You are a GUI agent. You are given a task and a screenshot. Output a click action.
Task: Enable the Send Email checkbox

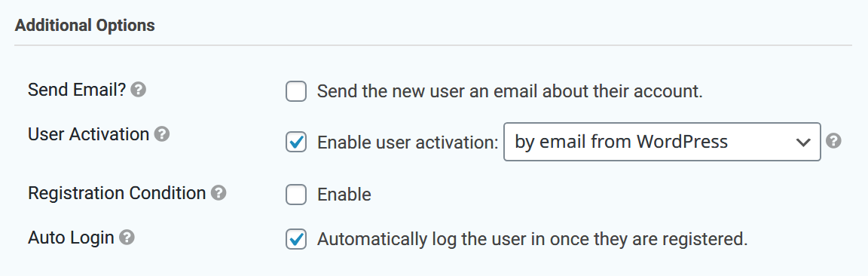point(296,91)
